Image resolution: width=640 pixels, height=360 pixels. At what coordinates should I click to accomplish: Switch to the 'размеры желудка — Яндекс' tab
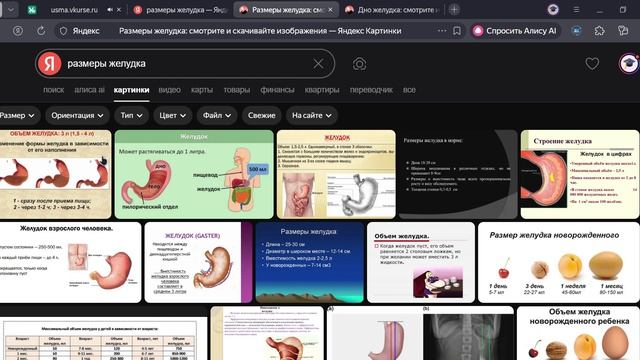click(181, 10)
